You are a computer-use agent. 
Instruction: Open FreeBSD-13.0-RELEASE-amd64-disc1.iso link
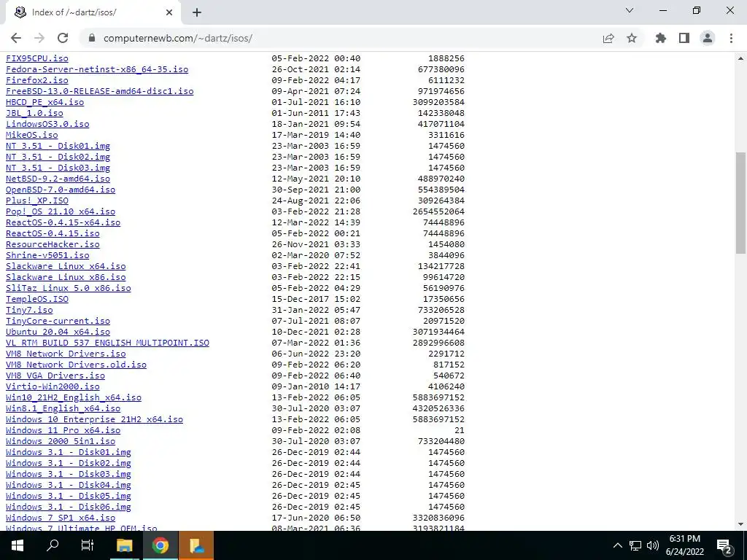(99, 91)
